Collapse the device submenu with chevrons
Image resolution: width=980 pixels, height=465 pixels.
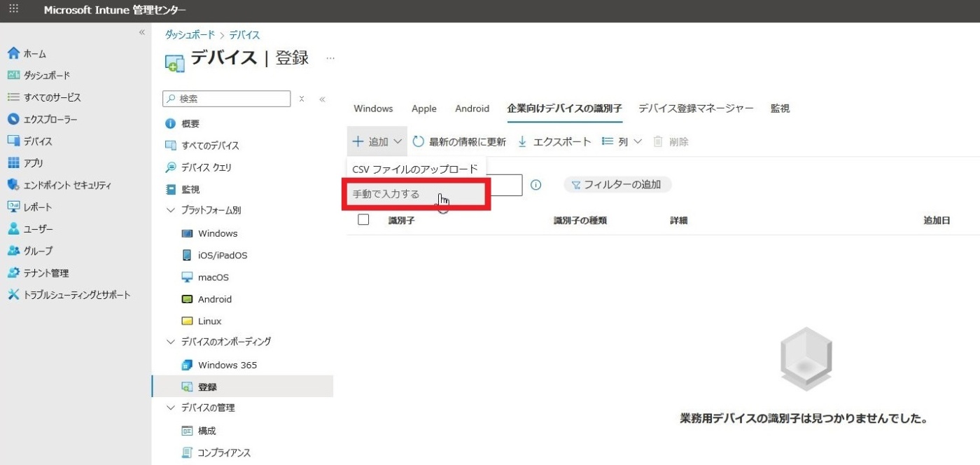[322, 99]
